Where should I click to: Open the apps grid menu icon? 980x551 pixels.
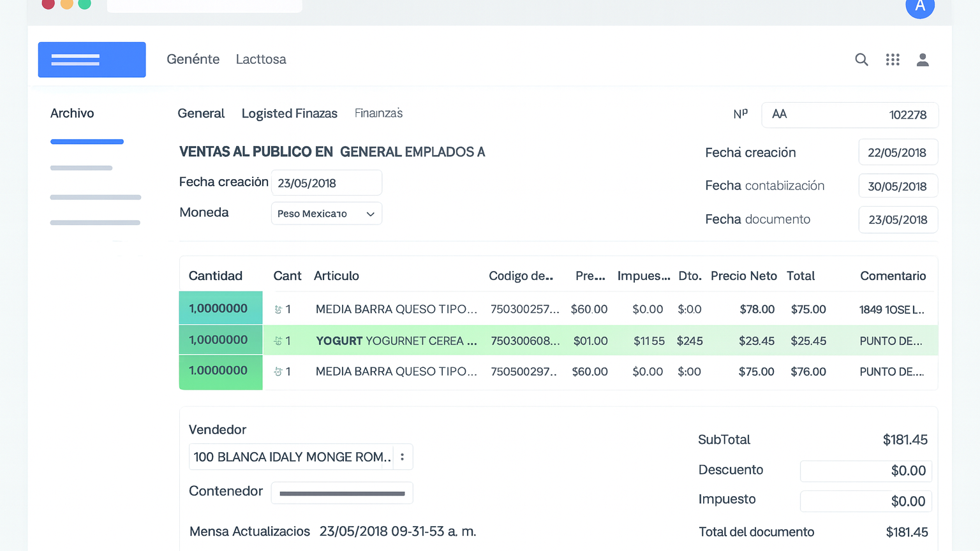coord(893,60)
